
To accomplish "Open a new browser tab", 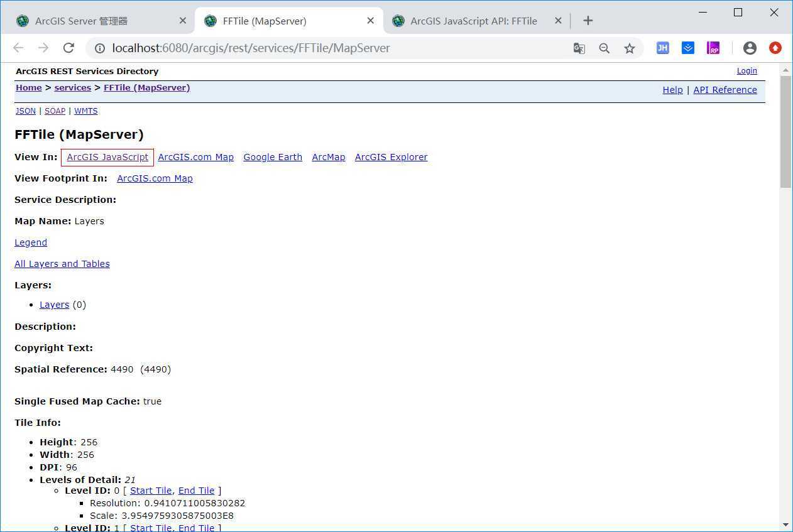I will (588, 21).
